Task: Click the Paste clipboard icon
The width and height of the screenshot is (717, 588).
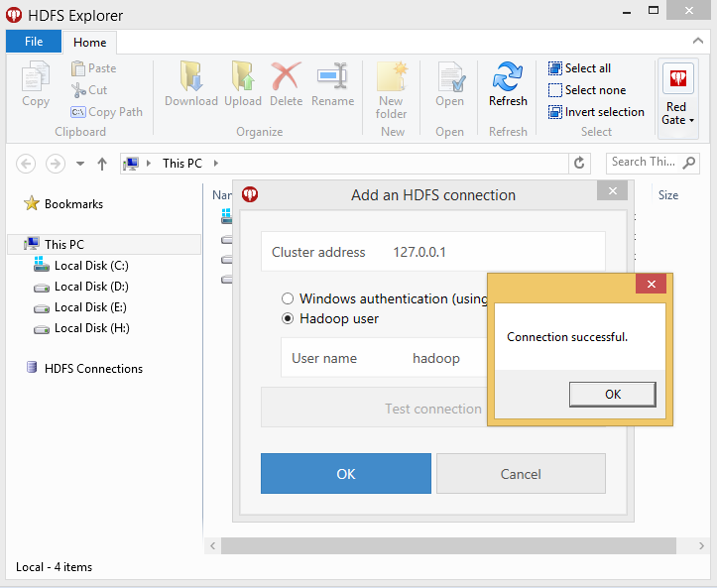Action: (78, 68)
